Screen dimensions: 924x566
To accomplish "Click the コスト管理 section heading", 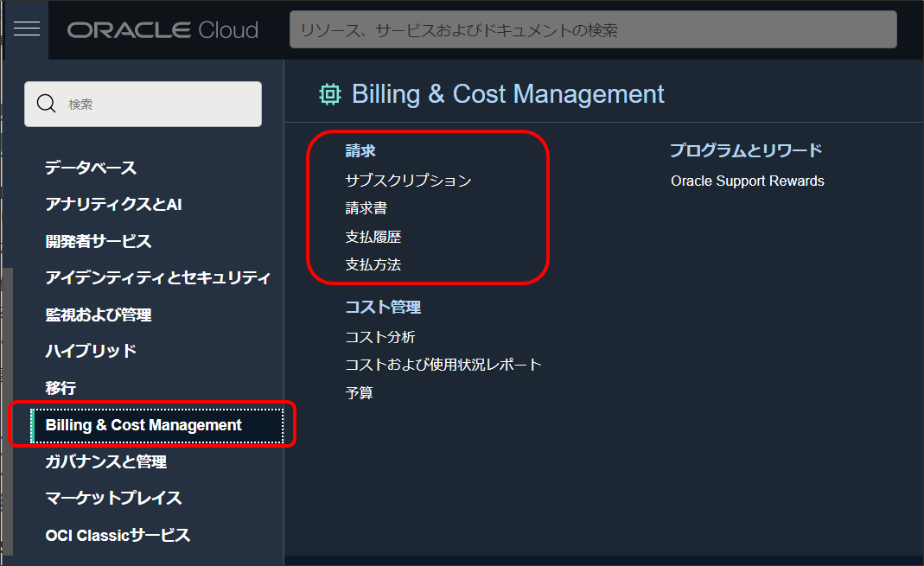I will [x=382, y=307].
